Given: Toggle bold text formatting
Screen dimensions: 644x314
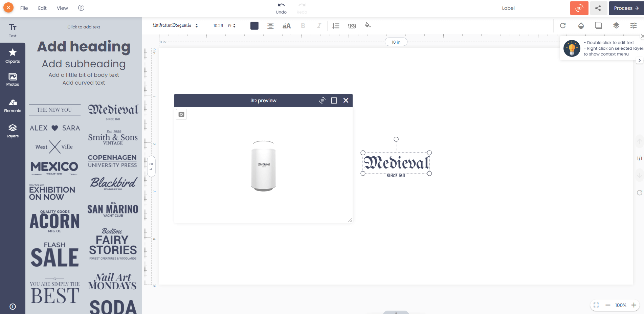Looking at the screenshot, I should [303, 26].
